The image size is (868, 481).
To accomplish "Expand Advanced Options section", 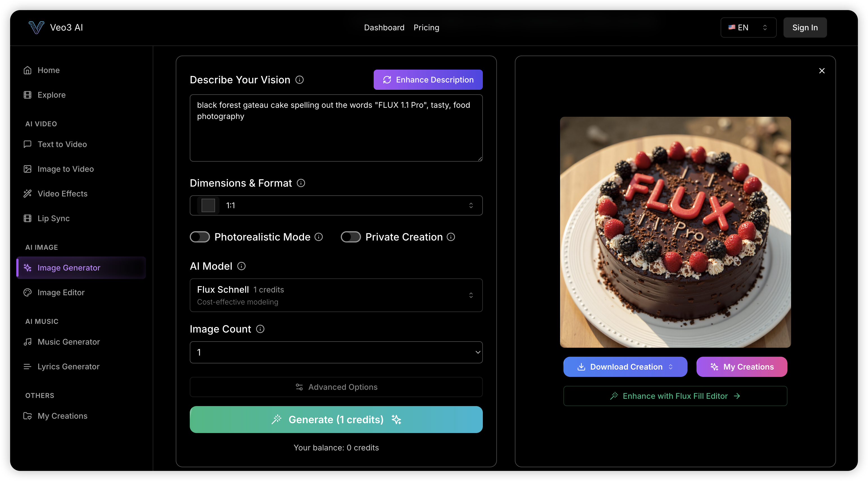I will (x=336, y=387).
